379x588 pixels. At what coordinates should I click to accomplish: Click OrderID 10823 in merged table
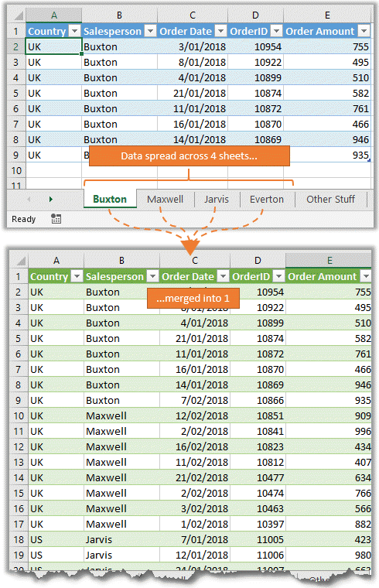pos(258,446)
